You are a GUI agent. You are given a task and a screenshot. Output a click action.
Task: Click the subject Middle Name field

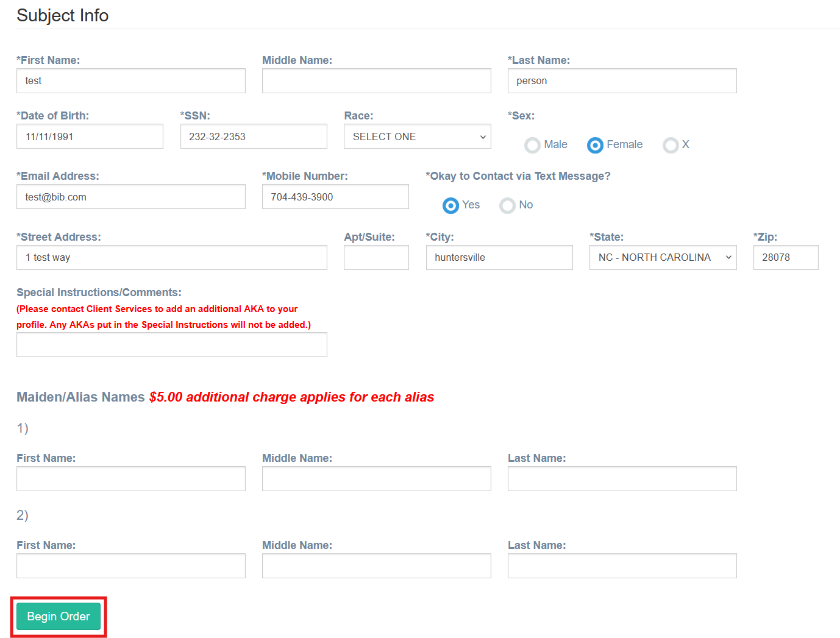pos(377,81)
